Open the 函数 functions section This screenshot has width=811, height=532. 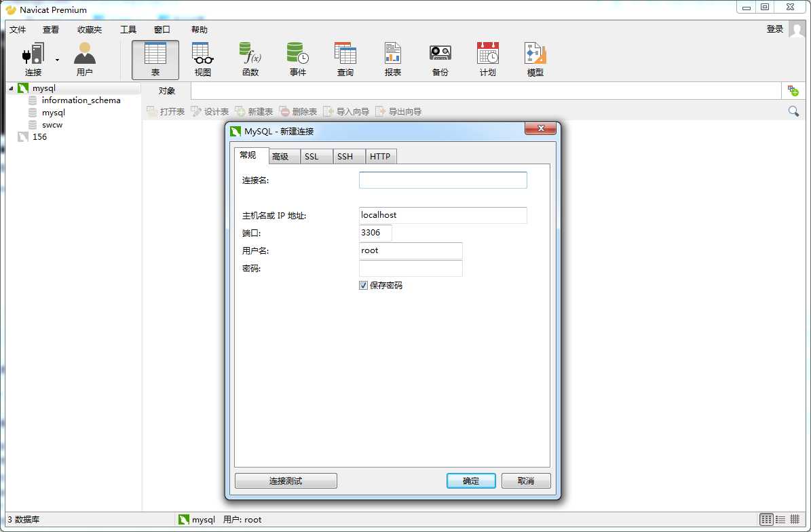tap(250, 60)
